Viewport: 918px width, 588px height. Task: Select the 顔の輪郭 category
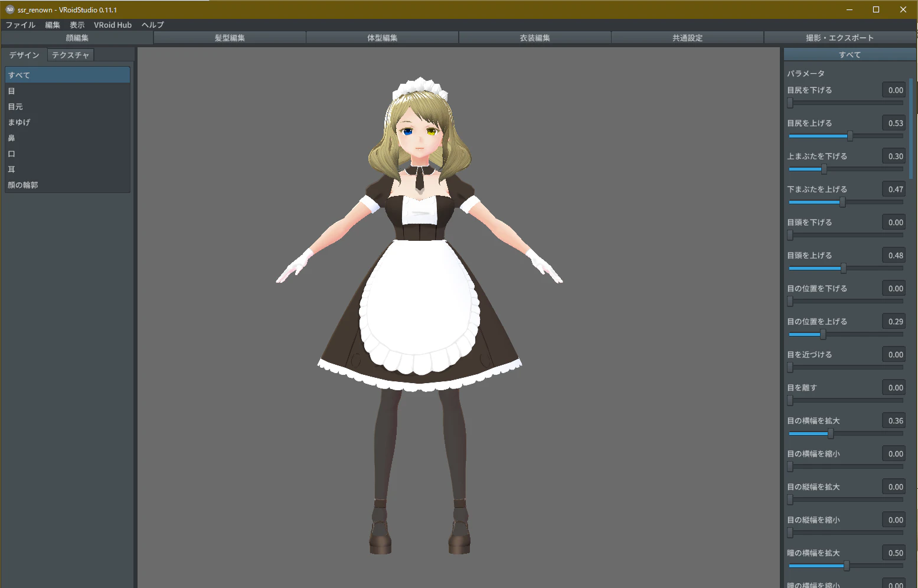point(67,185)
